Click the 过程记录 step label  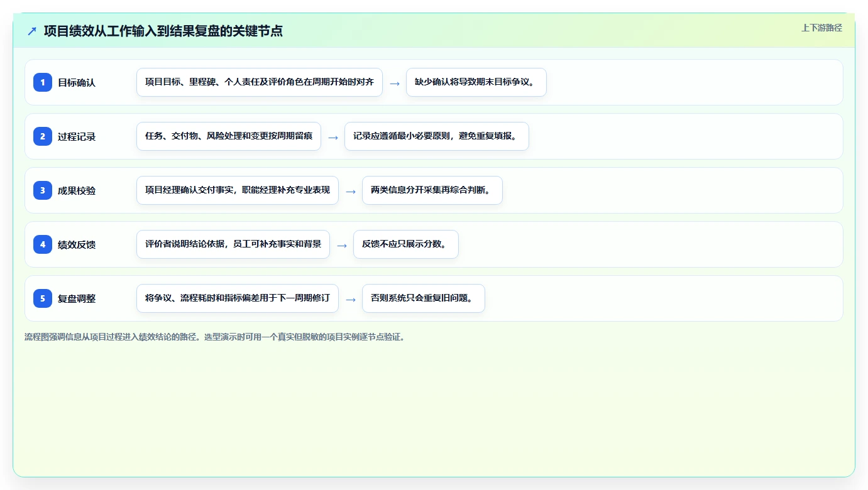(x=77, y=136)
